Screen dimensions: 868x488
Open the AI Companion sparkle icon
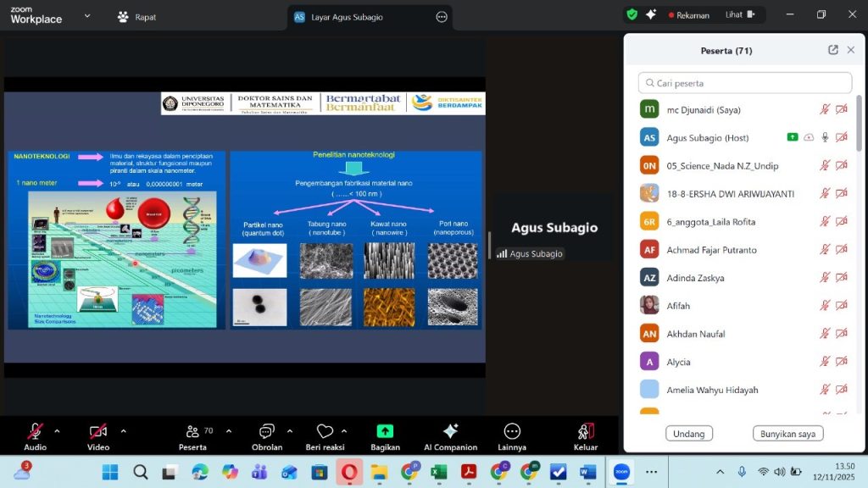tap(450, 431)
